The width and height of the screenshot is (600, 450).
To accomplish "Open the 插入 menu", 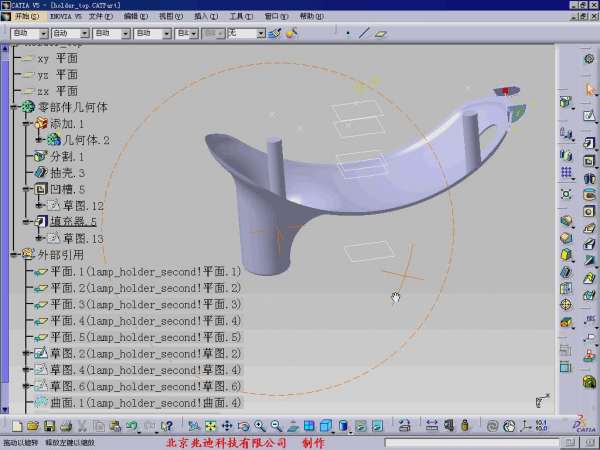I will pos(206,16).
